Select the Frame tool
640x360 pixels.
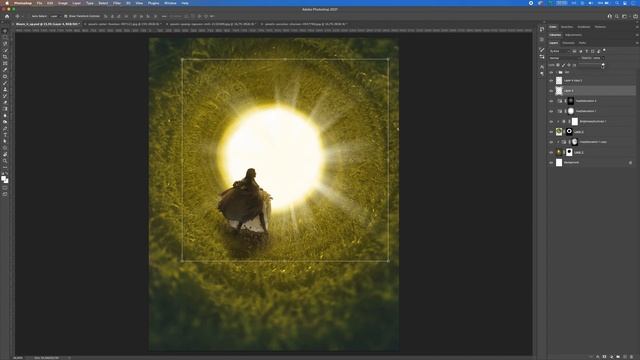[5, 64]
